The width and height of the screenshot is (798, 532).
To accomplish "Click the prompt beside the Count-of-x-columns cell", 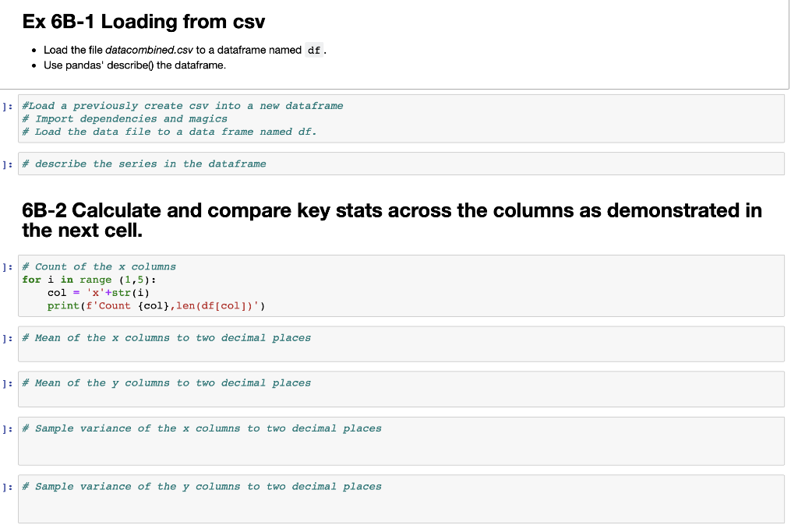I will coord(8,267).
